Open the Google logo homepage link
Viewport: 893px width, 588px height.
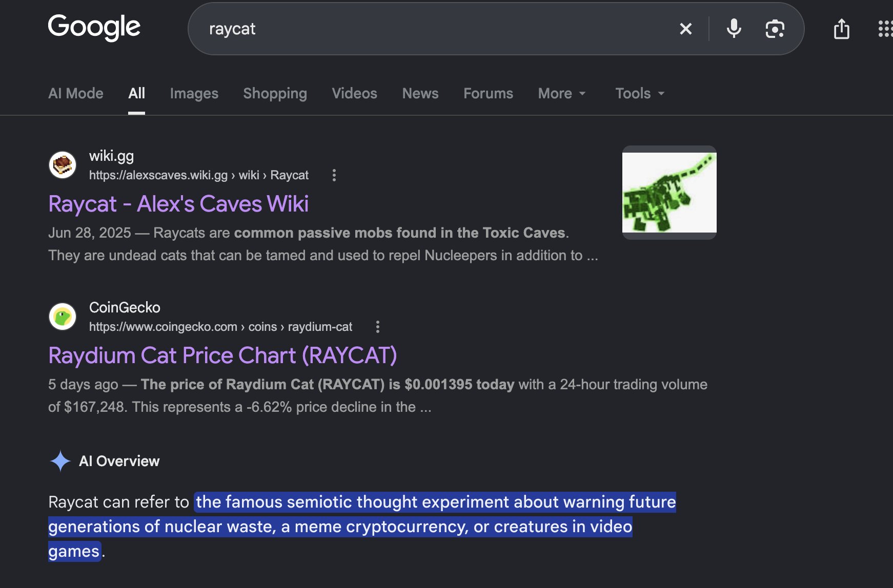94,27
